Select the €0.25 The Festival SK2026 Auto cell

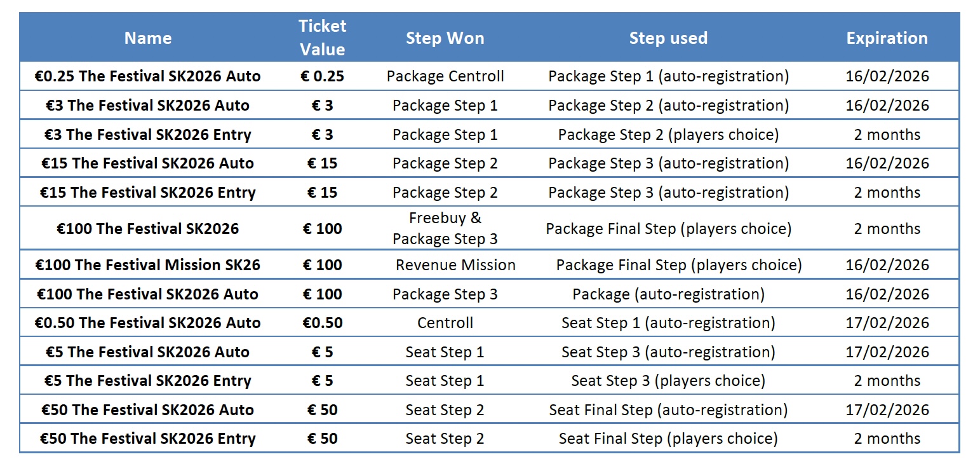pos(147,76)
